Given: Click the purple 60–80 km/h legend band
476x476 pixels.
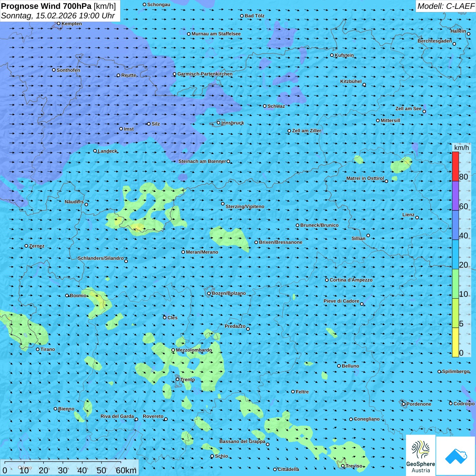Looking at the screenshot, I should tap(455, 196).
